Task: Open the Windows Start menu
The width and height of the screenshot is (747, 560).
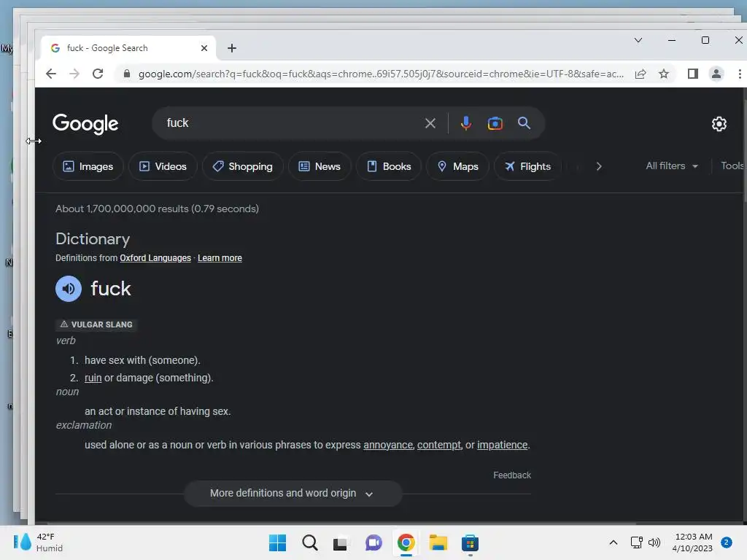Action: (x=277, y=542)
